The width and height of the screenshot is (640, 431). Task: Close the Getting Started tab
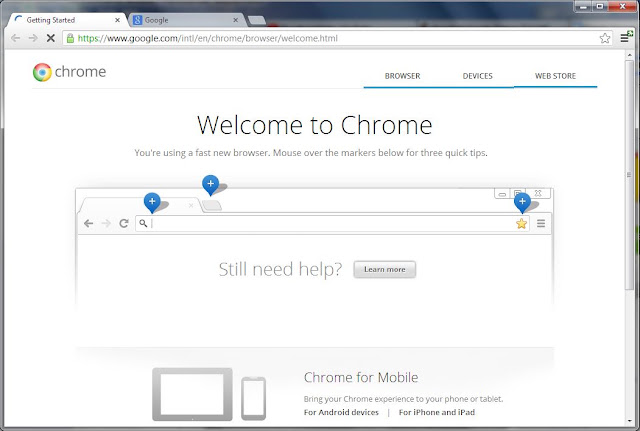[x=117, y=20]
